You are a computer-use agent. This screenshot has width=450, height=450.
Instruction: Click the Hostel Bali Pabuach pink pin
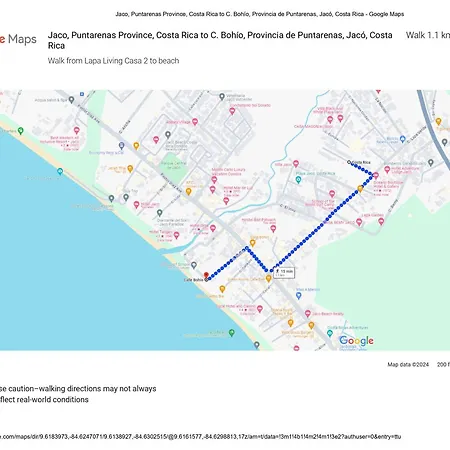(273, 229)
